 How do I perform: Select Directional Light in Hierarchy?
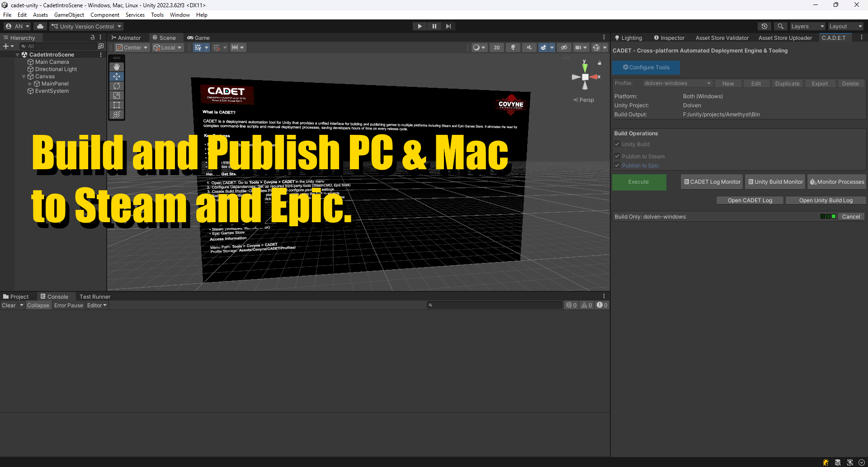point(56,69)
